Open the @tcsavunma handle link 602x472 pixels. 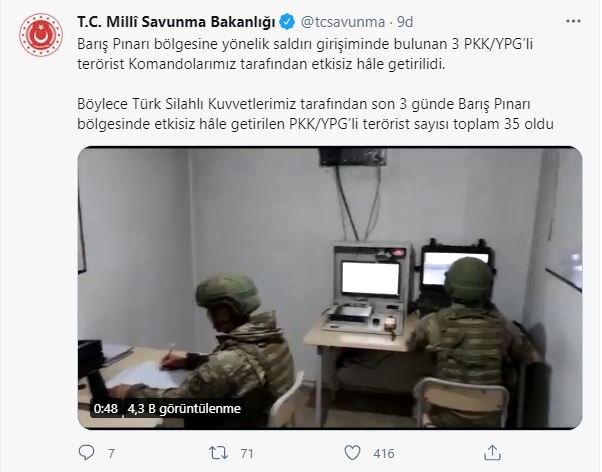(x=342, y=22)
